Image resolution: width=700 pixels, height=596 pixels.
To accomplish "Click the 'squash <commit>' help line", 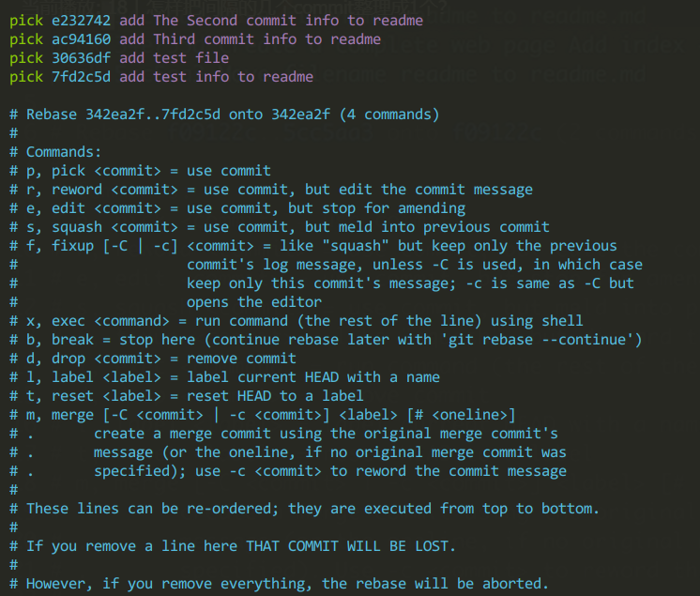I will (280, 227).
